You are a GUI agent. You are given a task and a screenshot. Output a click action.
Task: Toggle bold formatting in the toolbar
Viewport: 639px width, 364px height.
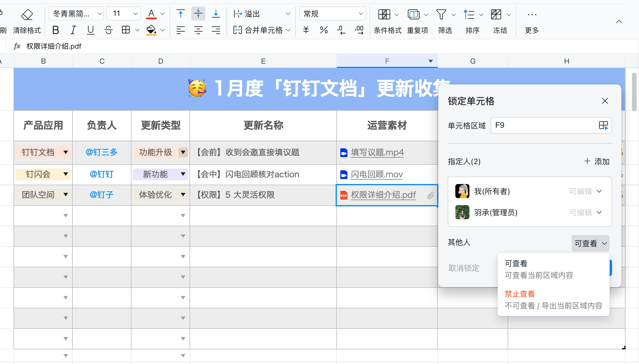point(55,30)
